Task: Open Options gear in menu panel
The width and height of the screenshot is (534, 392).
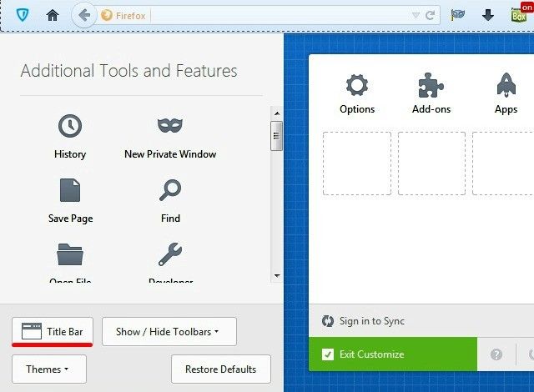Action: click(x=357, y=85)
